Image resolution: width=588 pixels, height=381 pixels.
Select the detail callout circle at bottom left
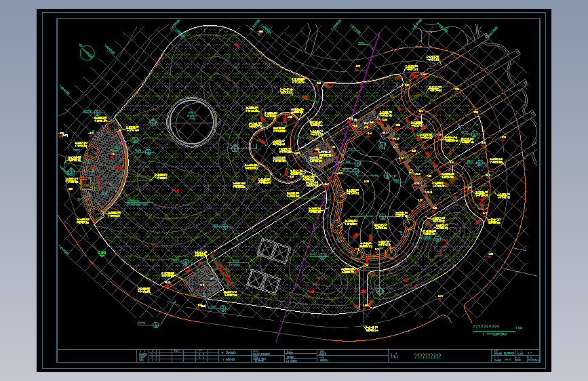pyautogui.click(x=156, y=325)
